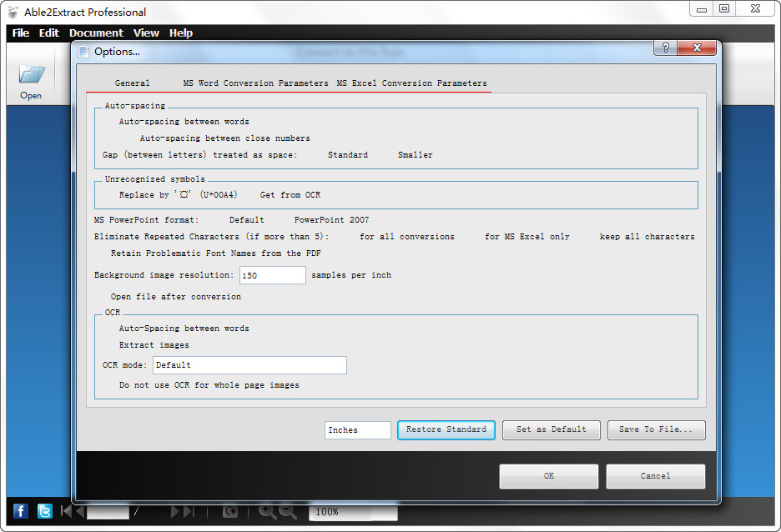Select Get from OCR option
The width and height of the screenshot is (781, 532).
290,194
